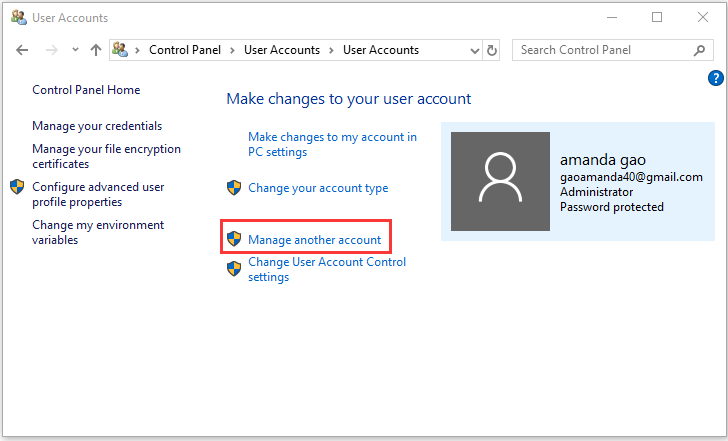Click shield icon beside Change your account type
The width and height of the screenshot is (728, 441).
tap(234, 188)
